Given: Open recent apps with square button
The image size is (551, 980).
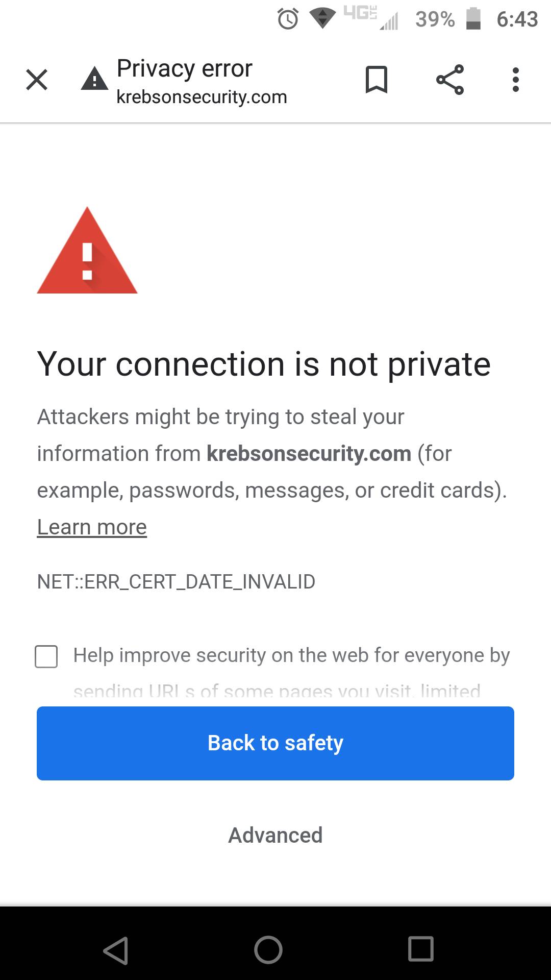Looking at the screenshot, I should click(x=421, y=949).
